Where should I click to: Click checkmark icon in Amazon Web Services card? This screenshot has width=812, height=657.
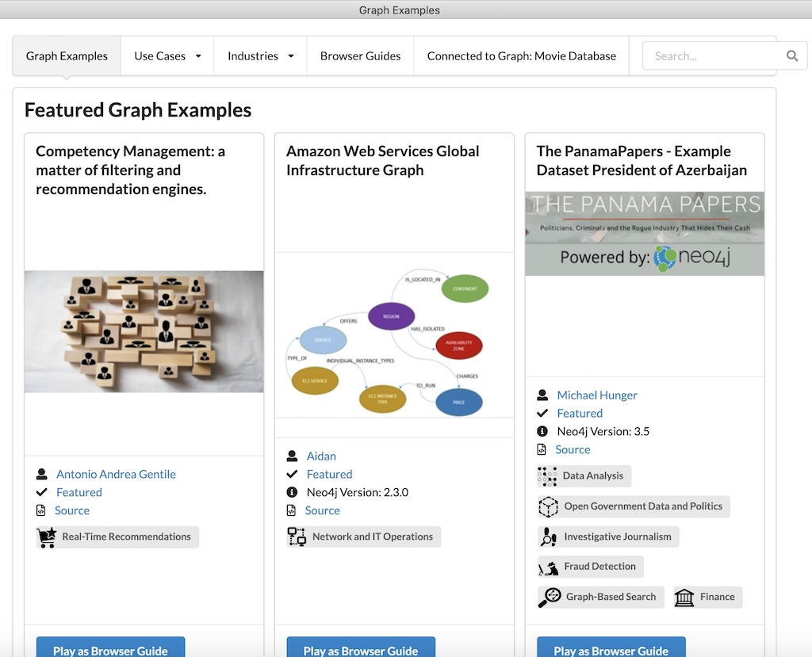point(292,474)
